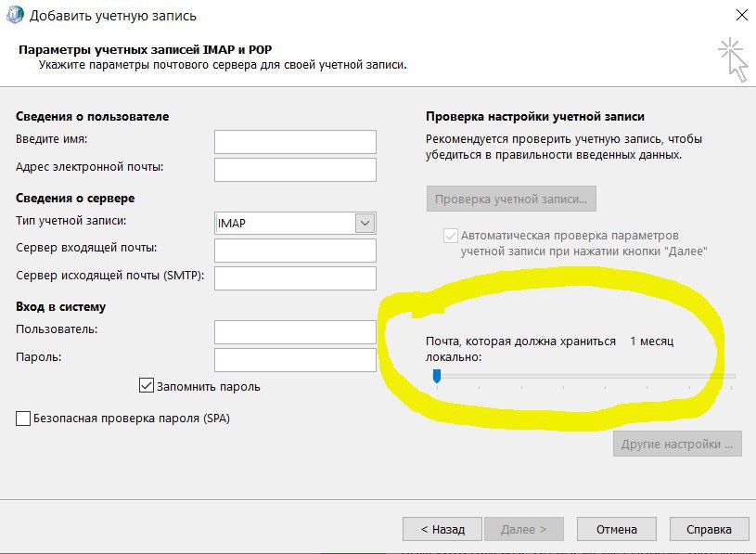
Task: Enable 'Безопасная проверка пароля (SPA)' checkbox
Action: (23, 418)
